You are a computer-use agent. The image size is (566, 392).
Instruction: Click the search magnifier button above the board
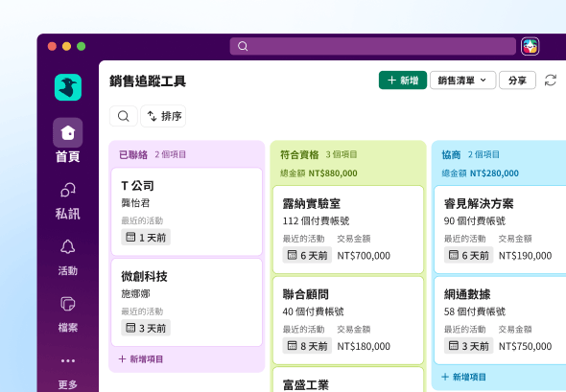pyautogui.click(x=124, y=116)
